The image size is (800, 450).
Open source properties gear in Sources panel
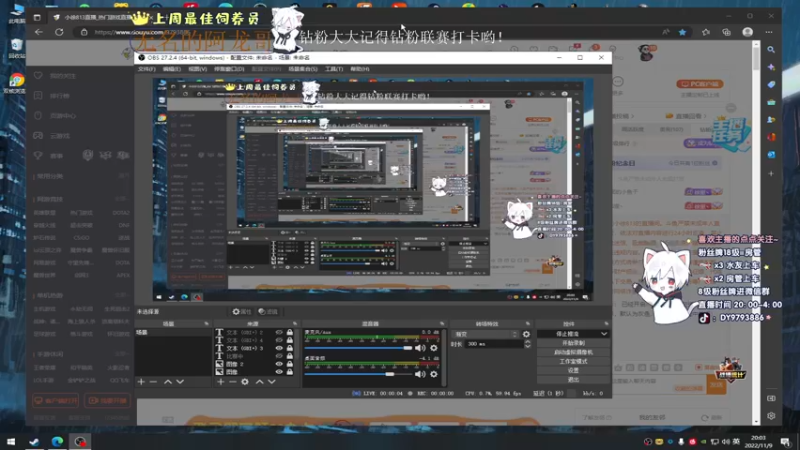click(x=245, y=382)
